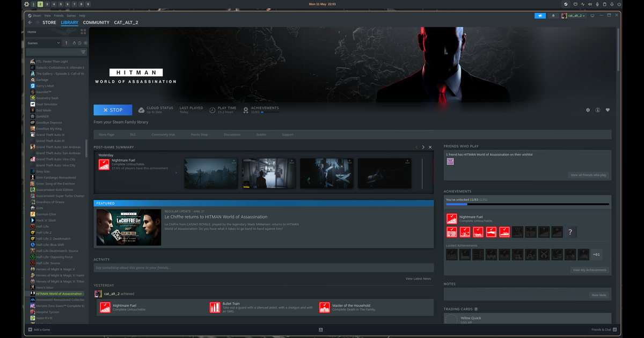Click View all friends who play

pos(589,175)
